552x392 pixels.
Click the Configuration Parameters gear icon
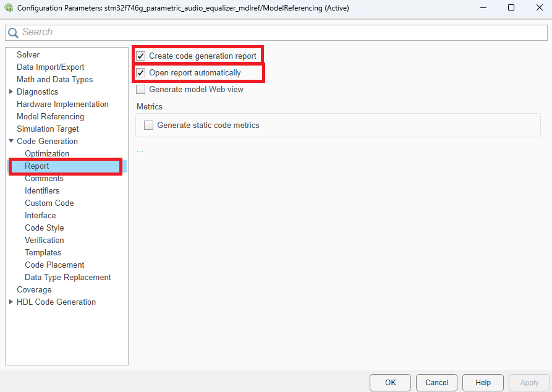[x=9, y=7]
